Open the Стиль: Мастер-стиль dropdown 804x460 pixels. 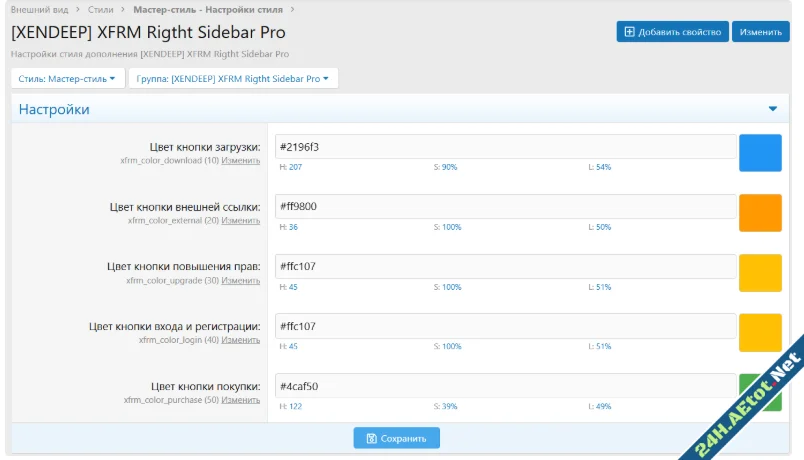click(68, 78)
